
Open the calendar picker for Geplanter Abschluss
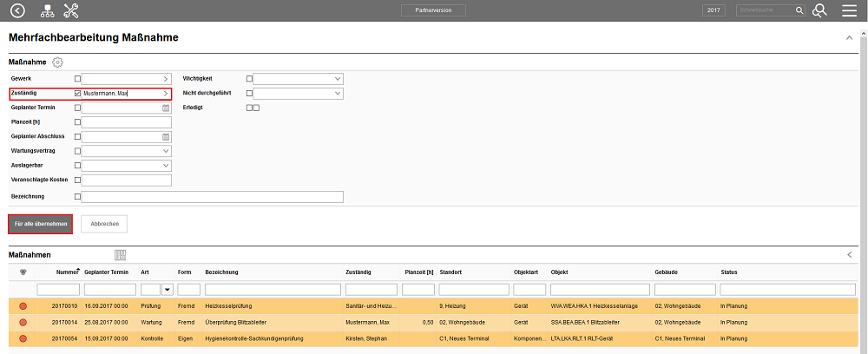click(165, 137)
